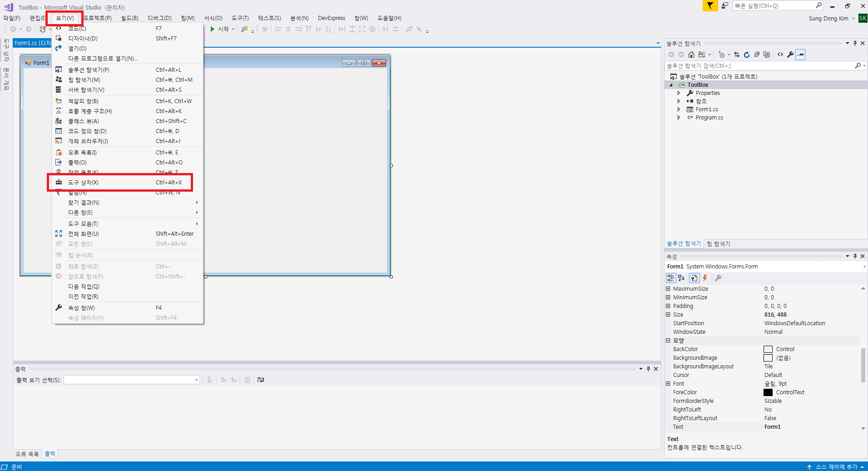The image size is (868, 471).
Task: Click the Clear All icon in Output toolbar
Action: click(x=247, y=380)
